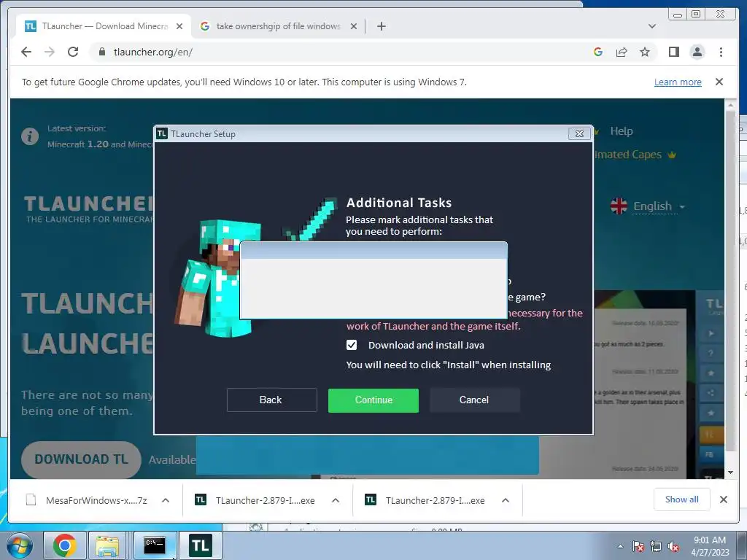Click the Google icon in address bar
The image size is (747, 560).
point(598,52)
